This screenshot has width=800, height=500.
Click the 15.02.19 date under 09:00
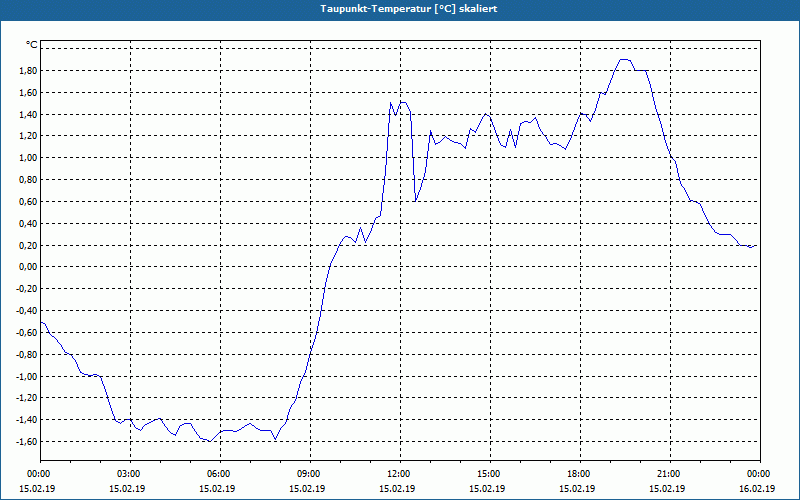[x=307, y=488]
